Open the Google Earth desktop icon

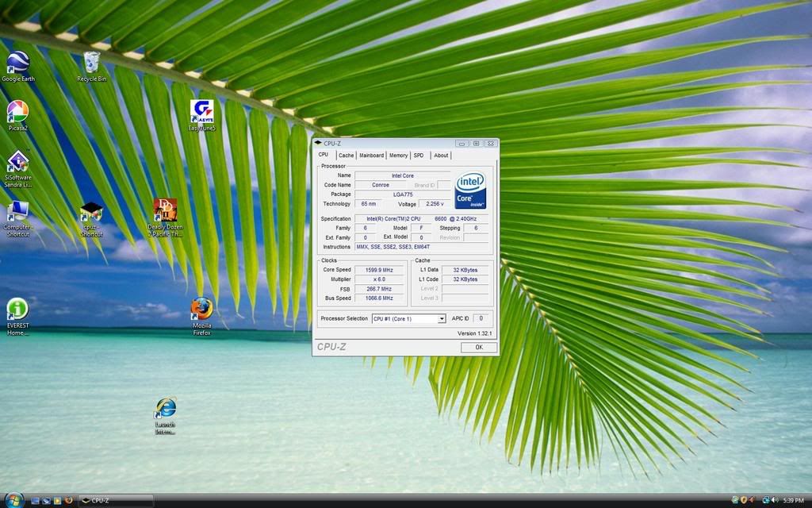coord(18,67)
